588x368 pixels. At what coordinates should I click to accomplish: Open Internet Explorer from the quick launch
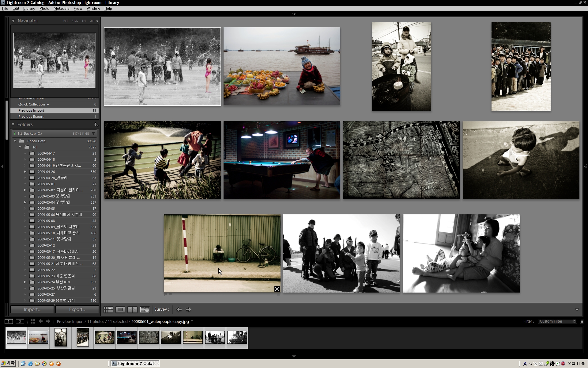30,364
